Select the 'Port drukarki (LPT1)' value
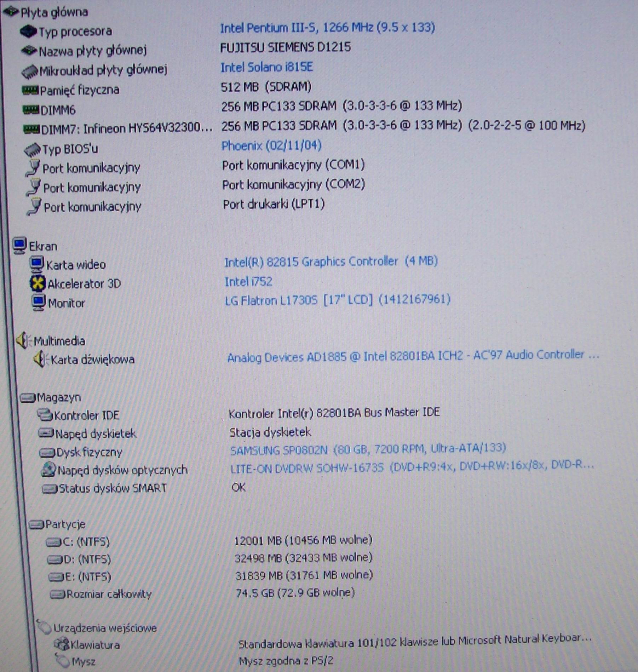The image size is (638, 672). (274, 204)
